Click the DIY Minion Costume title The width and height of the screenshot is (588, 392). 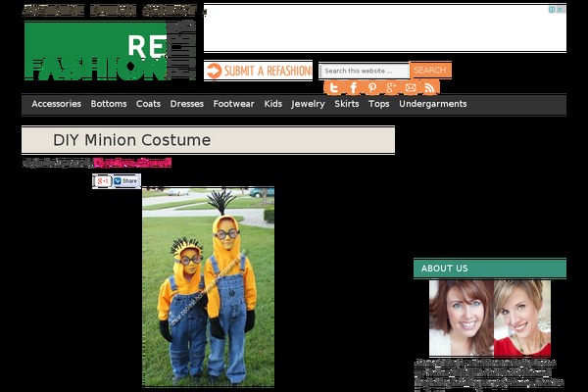[x=131, y=140]
